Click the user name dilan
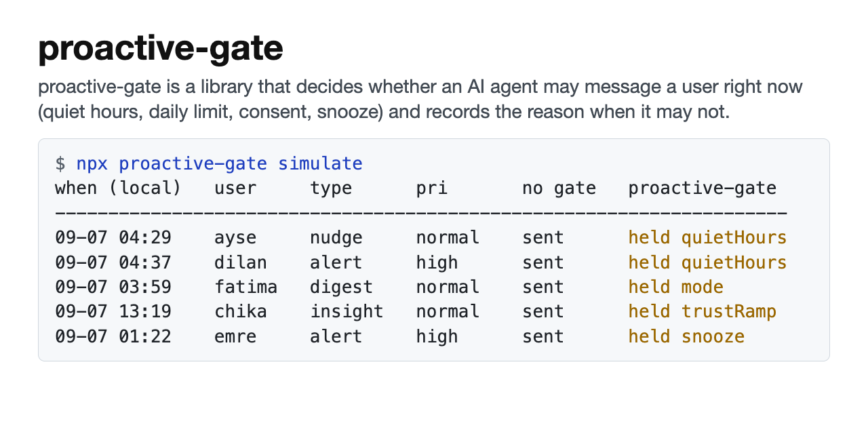The height and width of the screenshot is (434, 868). 241,262
